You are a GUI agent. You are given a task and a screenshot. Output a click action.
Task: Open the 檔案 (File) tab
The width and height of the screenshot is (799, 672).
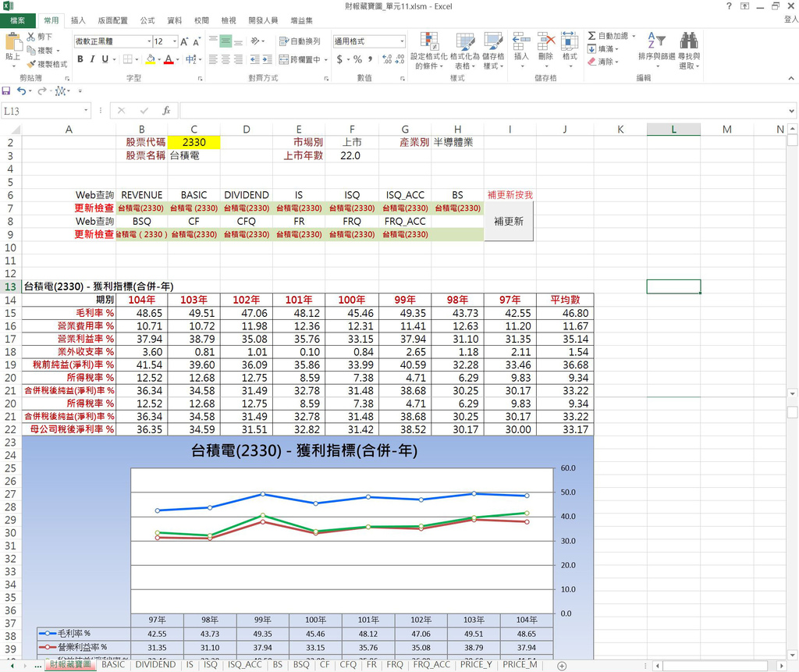[18, 20]
